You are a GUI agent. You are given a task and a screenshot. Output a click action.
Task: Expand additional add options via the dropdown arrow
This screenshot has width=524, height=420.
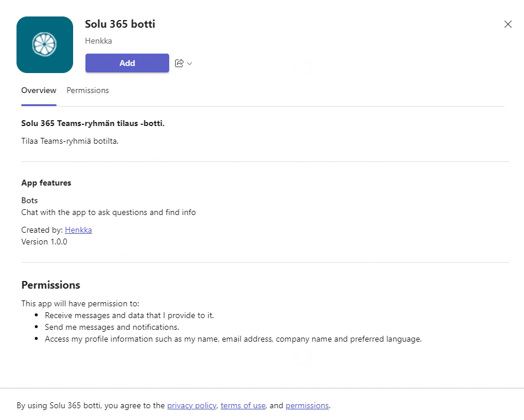[188, 63]
